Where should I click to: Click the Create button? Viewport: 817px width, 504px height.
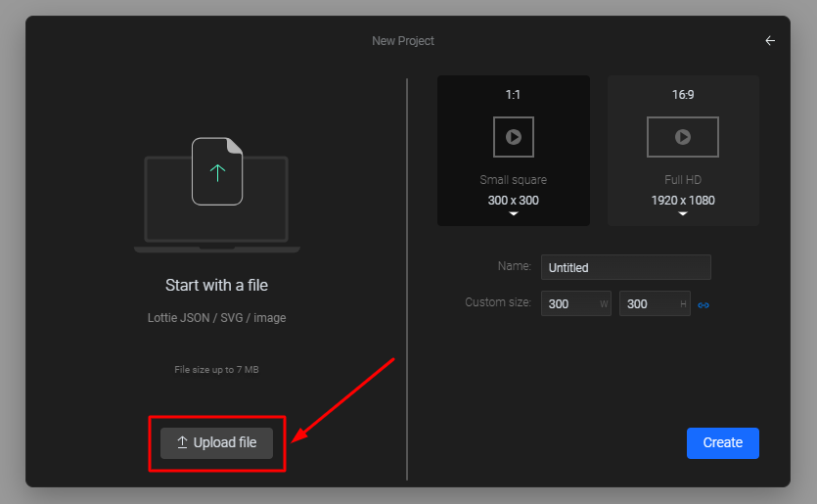[723, 443]
